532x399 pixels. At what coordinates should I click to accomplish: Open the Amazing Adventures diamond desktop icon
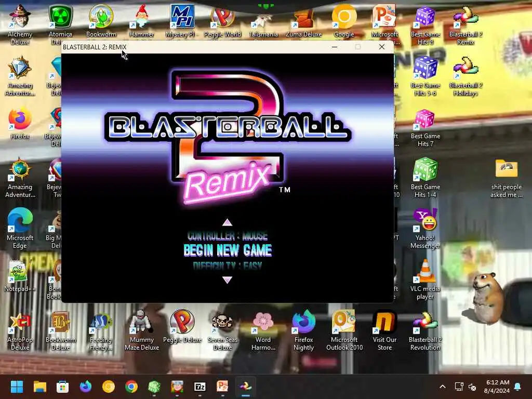[20, 75]
